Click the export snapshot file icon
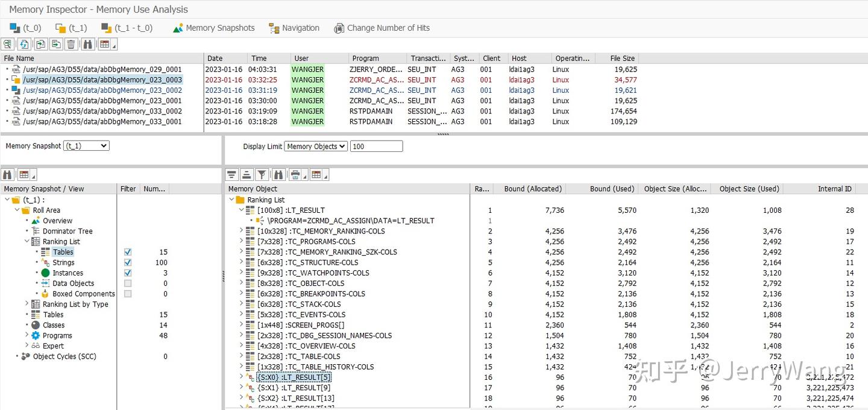This screenshot has width=868, height=410. [x=55, y=44]
